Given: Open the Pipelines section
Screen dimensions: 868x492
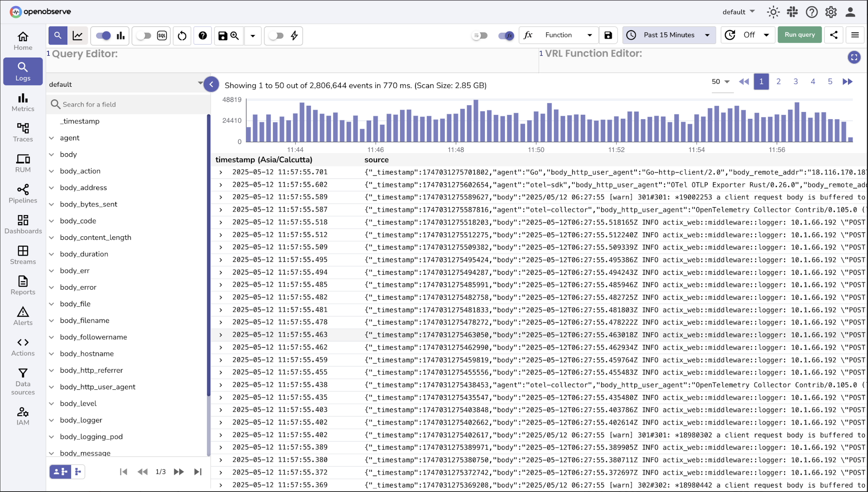Looking at the screenshot, I should tap(23, 193).
